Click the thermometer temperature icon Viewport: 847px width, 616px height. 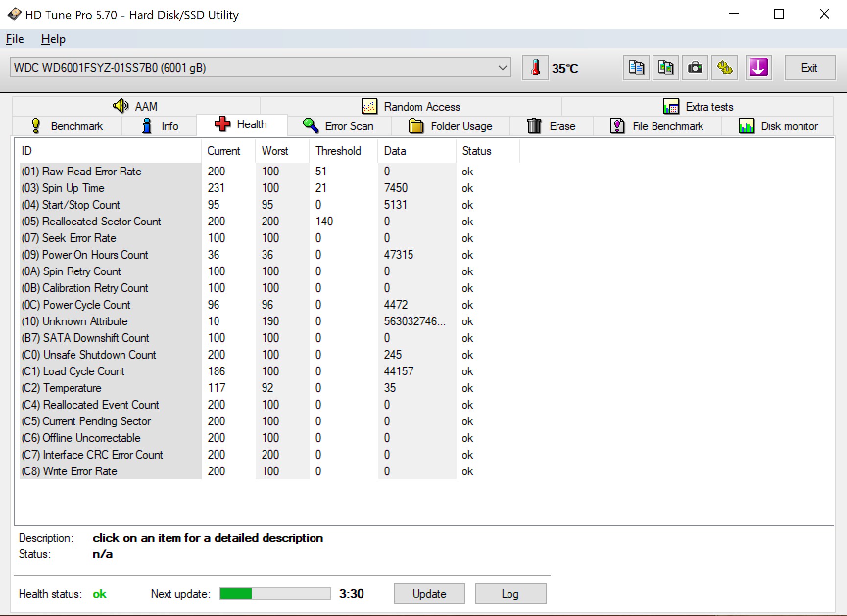point(535,68)
